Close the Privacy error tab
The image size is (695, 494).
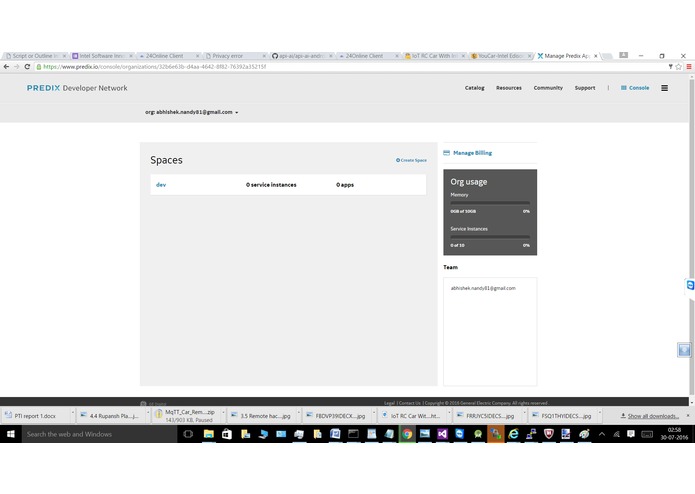(x=264, y=56)
